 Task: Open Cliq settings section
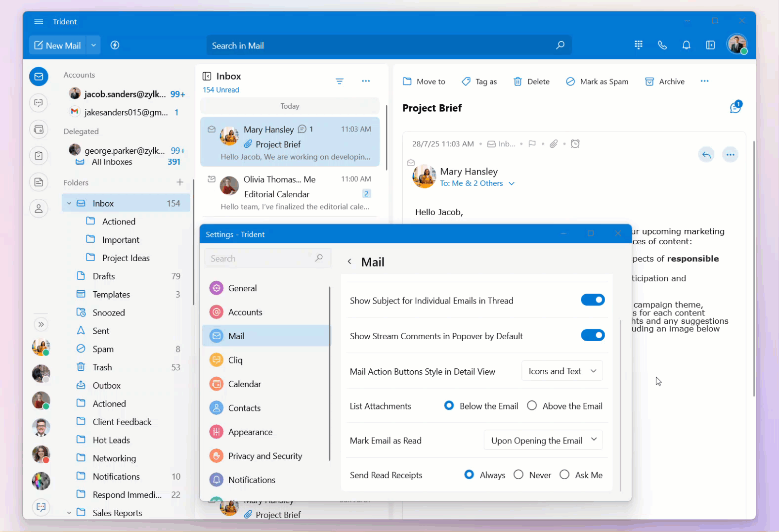(265, 360)
